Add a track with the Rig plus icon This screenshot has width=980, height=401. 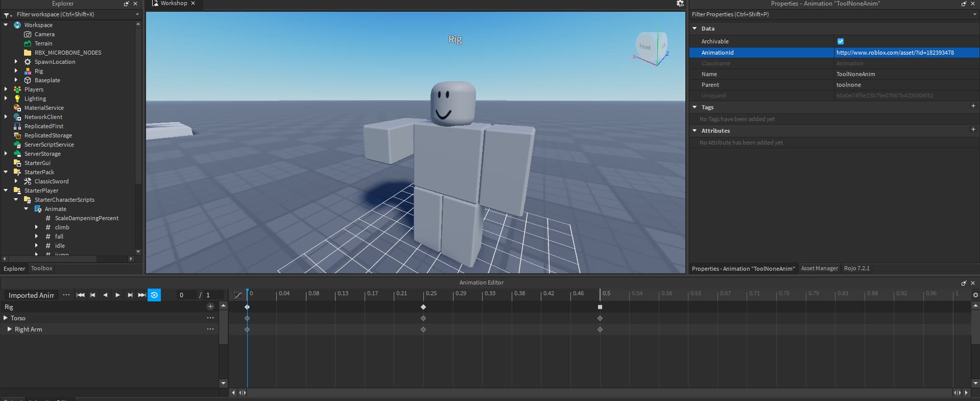[210, 306]
